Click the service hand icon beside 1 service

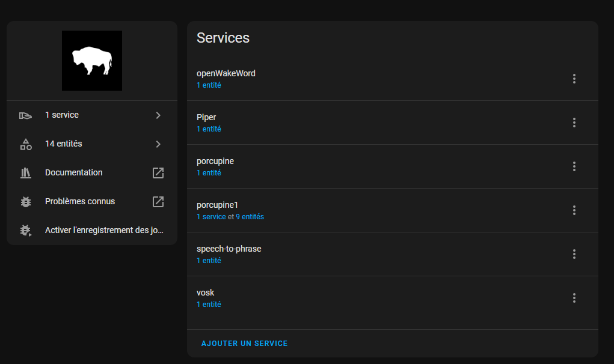tap(25, 115)
